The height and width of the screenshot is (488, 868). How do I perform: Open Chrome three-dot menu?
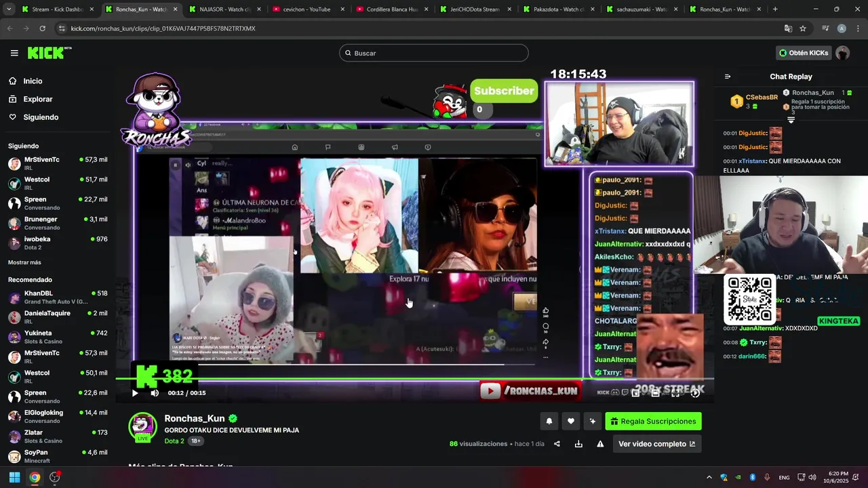click(x=858, y=28)
